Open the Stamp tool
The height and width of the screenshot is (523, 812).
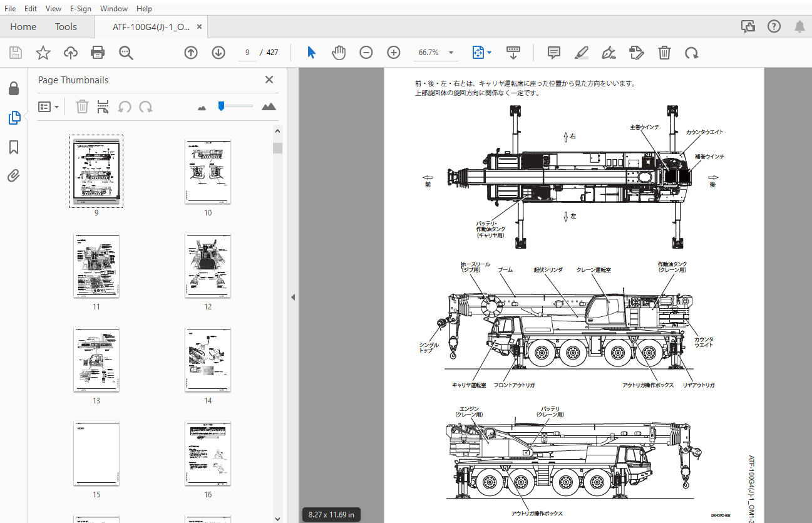pos(637,53)
